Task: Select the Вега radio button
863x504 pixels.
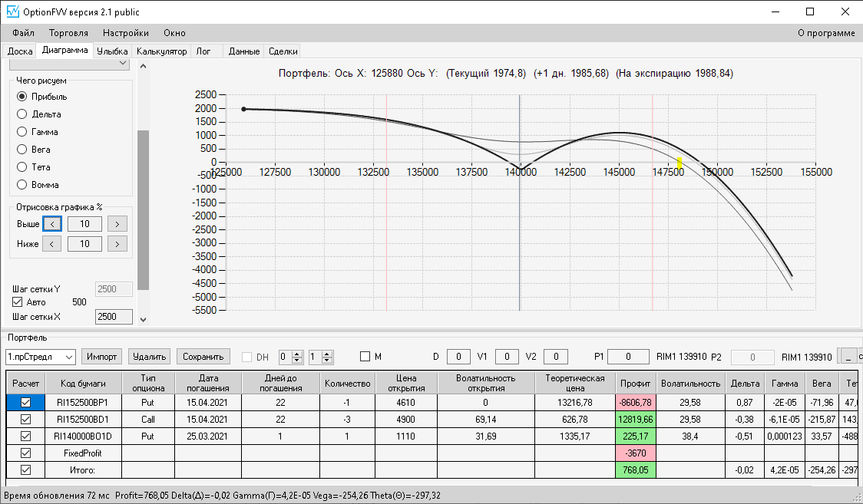Action: coord(22,149)
